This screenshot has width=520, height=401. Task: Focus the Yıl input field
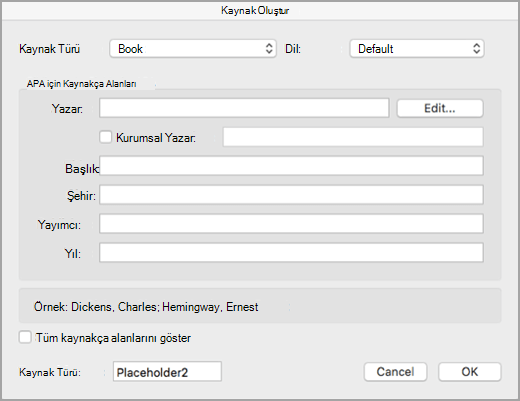pyautogui.click(x=291, y=253)
